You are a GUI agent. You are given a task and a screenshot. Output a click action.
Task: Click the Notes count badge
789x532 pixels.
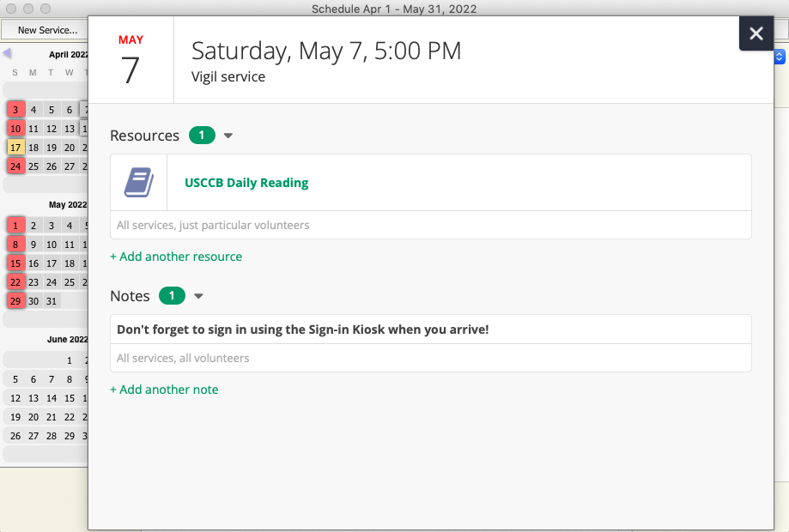172,296
